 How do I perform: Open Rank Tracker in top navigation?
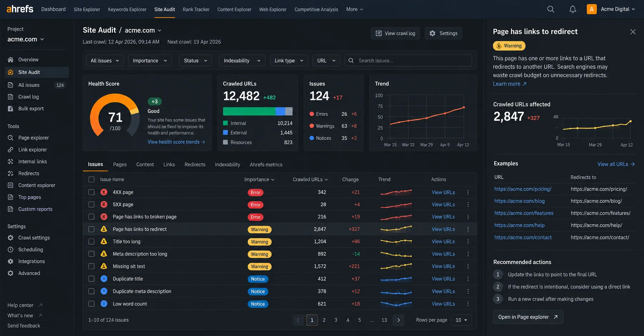[196, 9]
